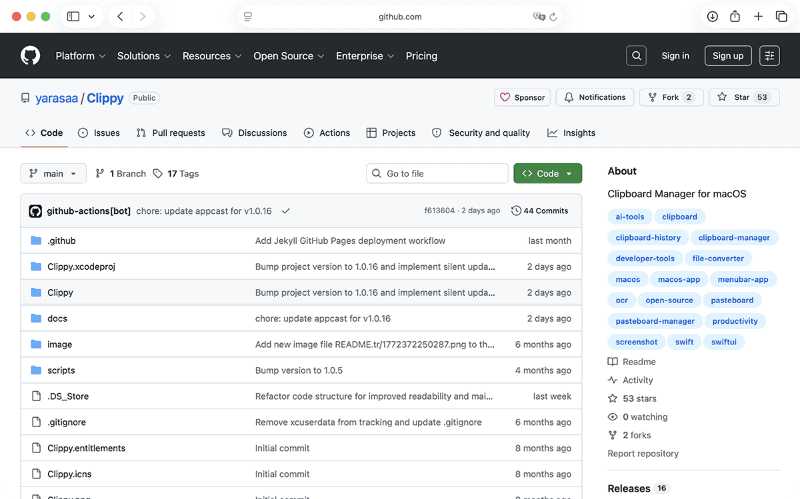This screenshot has width=800, height=499.
Task: Click the translate icon in address bar
Action: 538,16
